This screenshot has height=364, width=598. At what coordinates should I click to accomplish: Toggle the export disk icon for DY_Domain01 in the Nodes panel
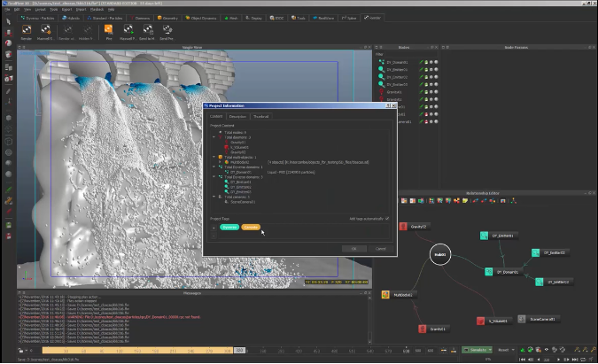pos(426,62)
